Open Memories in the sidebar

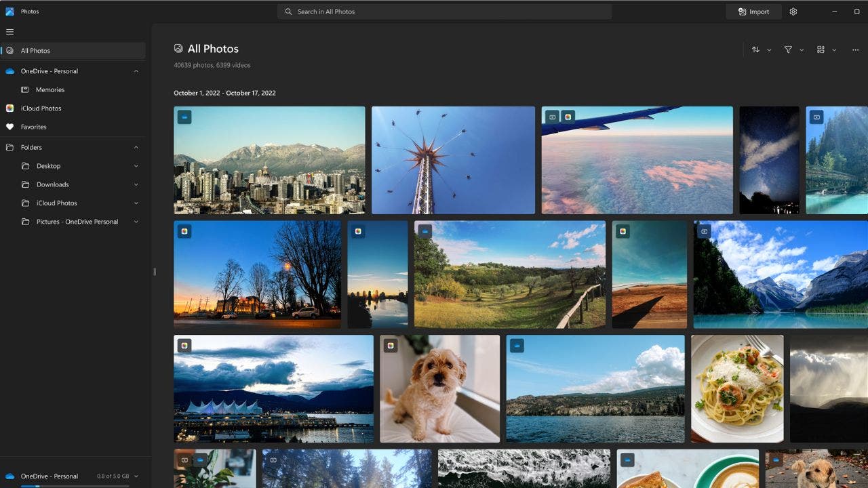50,89
